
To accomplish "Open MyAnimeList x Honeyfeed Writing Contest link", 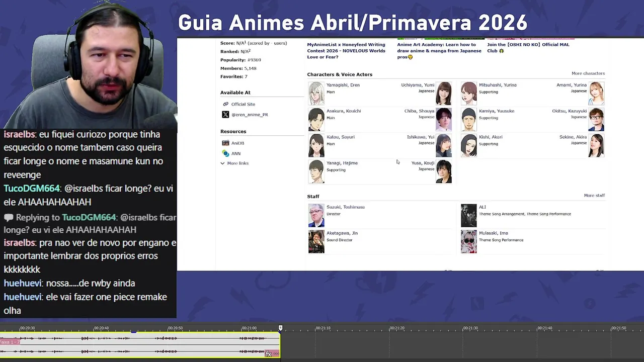I will point(346,51).
